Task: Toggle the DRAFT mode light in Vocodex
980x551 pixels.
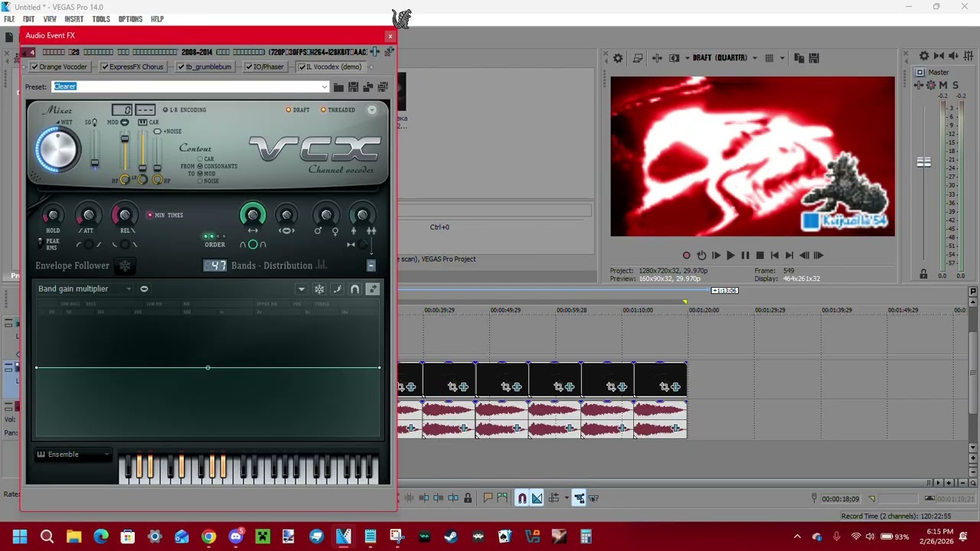Action: point(289,110)
